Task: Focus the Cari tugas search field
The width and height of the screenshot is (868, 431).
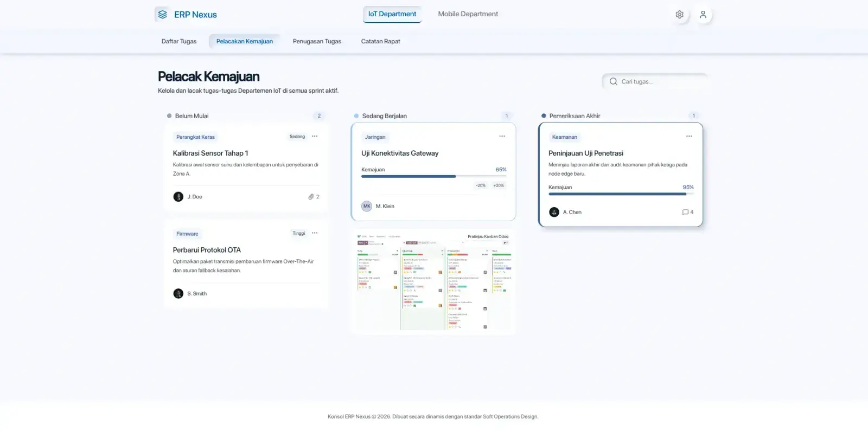Action: [x=655, y=81]
